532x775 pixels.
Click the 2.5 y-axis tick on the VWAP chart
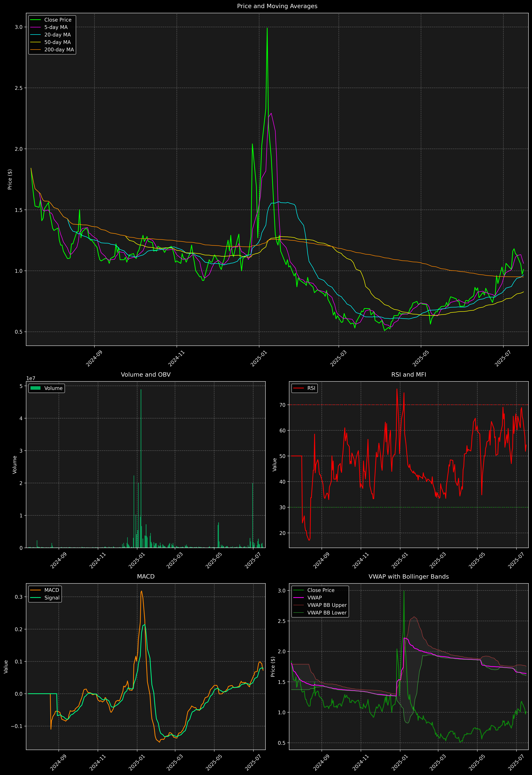click(x=282, y=621)
